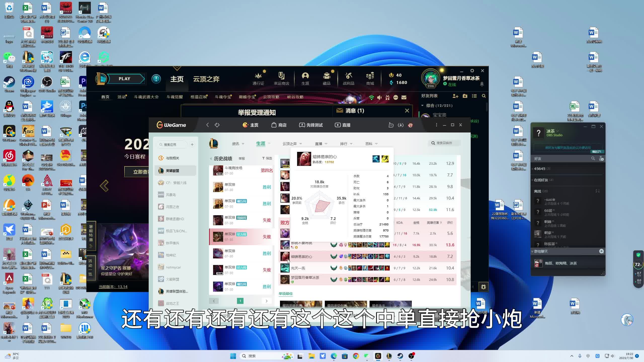This screenshot has width=644, height=362.
Task: Click the 明白了! button in Steam friends
Action: pyautogui.click(x=597, y=152)
